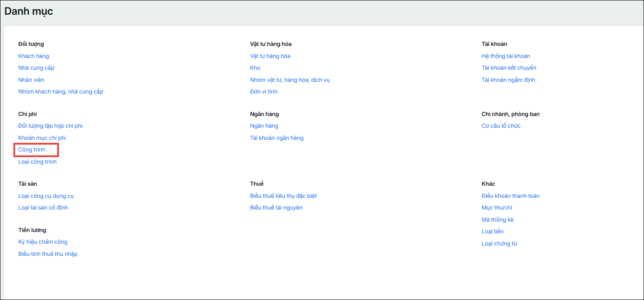The width and height of the screenshot is (644, 300).
Task: Select Đối tượng tập hợp chi phí
Action: [50, 126]
